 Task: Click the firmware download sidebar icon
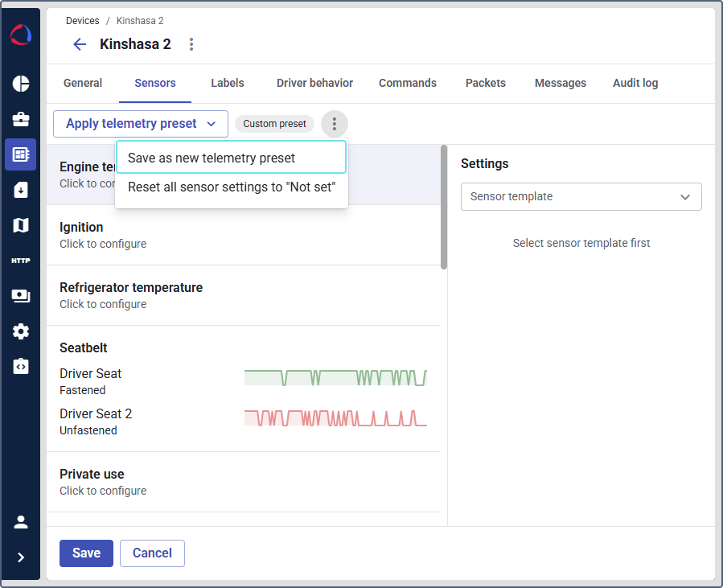pyautogui.click(x=20, y=190)
